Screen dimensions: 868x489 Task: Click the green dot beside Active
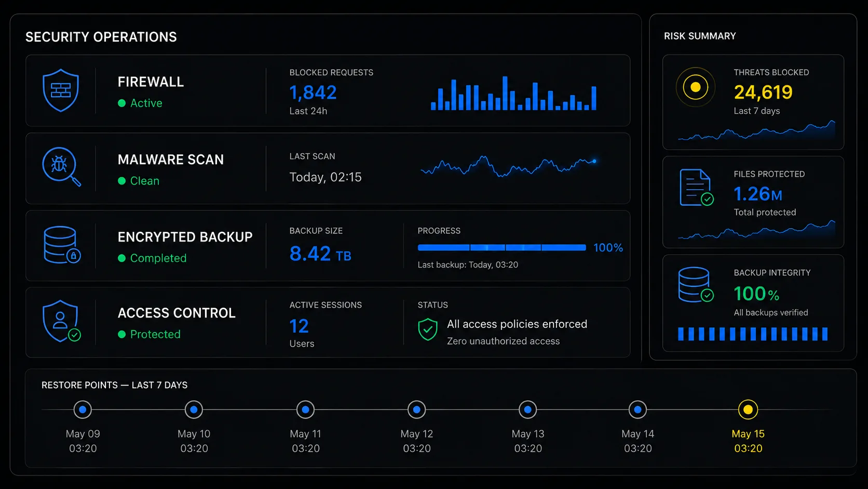[x=122, y=103]
